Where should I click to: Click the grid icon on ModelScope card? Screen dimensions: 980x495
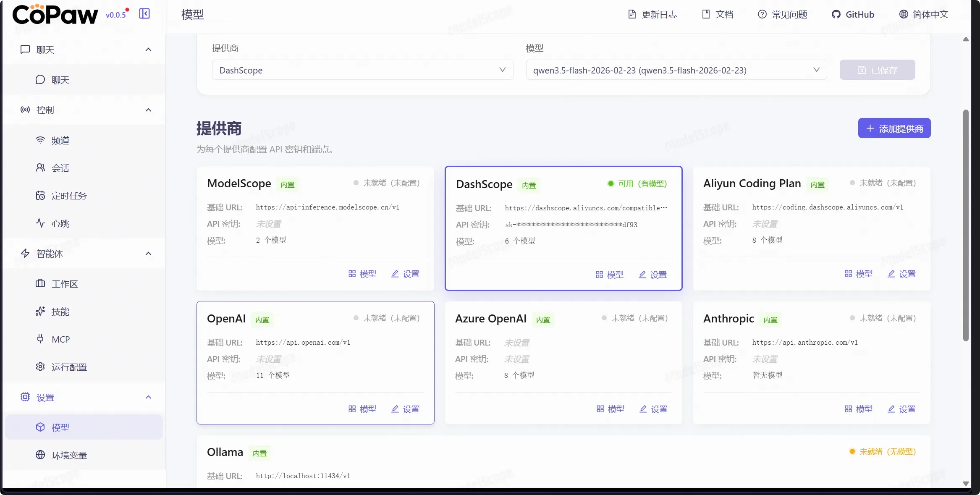[x=352, y=274]
